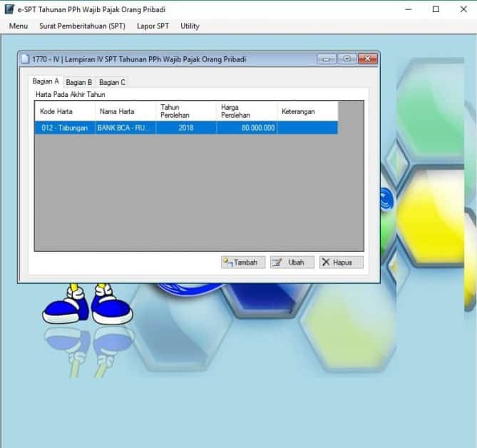Click the Hapus button
This screenshot has height=448, width=477.
tap(341, 262)
